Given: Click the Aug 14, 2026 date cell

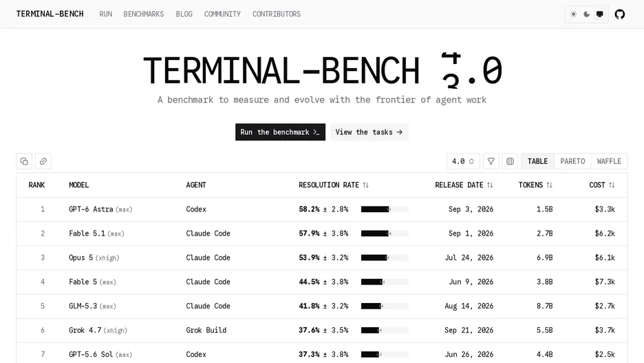Looking at the screenshot, I should tap(469, 307).
